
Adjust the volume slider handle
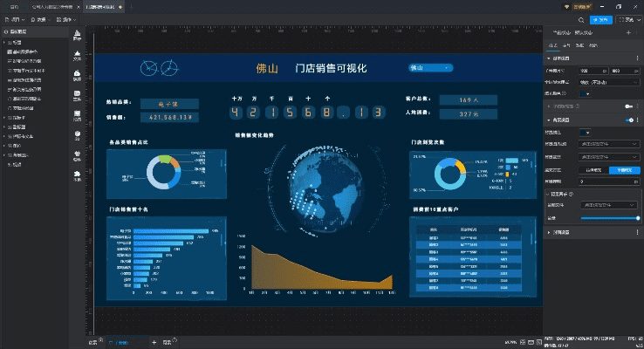(x=638, y=218)
